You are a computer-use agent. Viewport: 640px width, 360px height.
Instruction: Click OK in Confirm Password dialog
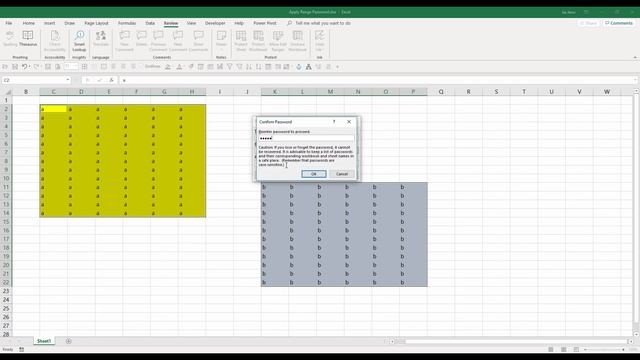[313, 174]
